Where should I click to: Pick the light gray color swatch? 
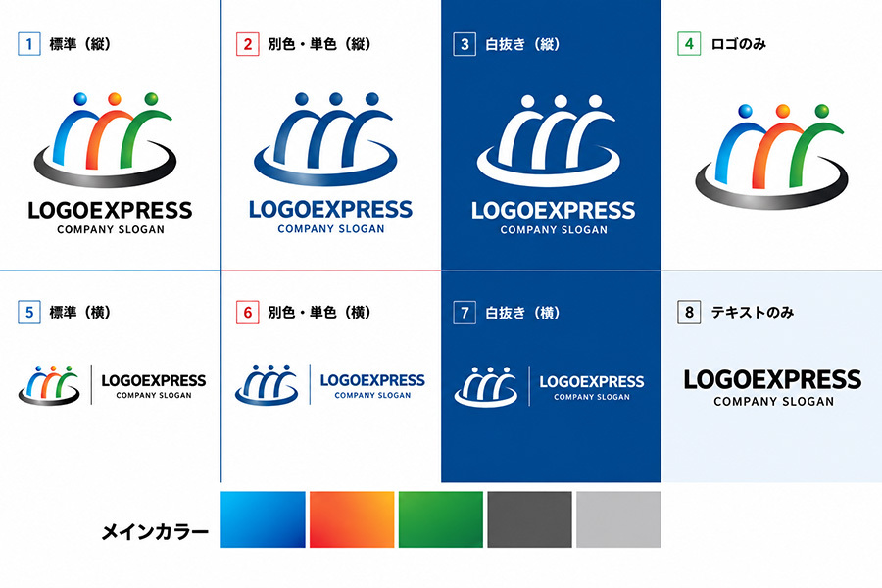click(618, 519)
